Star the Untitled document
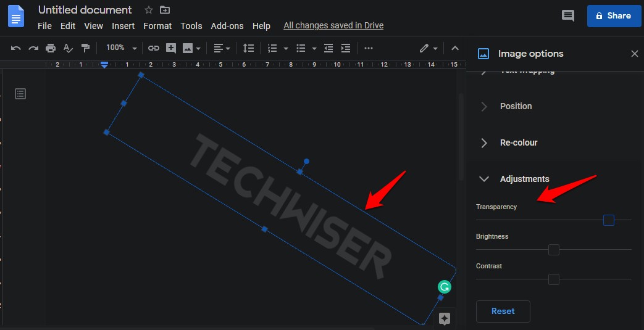The image size is (644, 330). pyautogui.click(x=149, y=10)
